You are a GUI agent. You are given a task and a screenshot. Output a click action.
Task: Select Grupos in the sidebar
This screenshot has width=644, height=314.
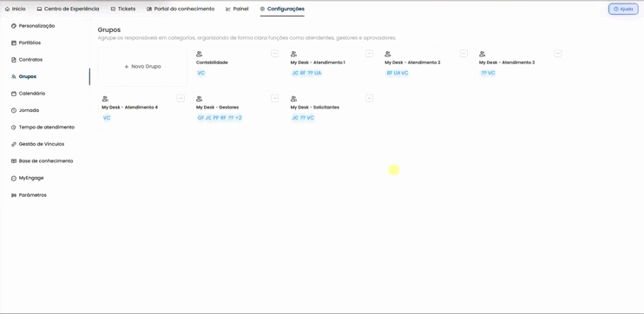coord(23,76)
